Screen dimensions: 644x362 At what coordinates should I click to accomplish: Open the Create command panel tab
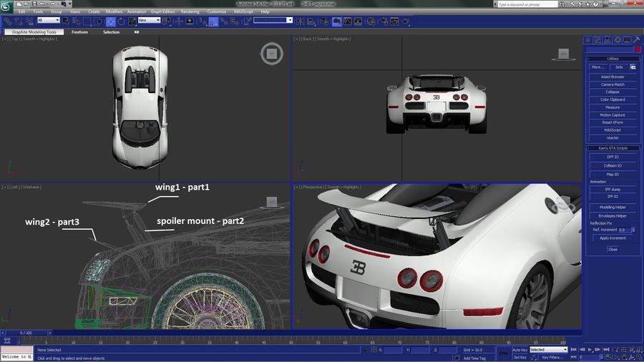tap(587, 39)
